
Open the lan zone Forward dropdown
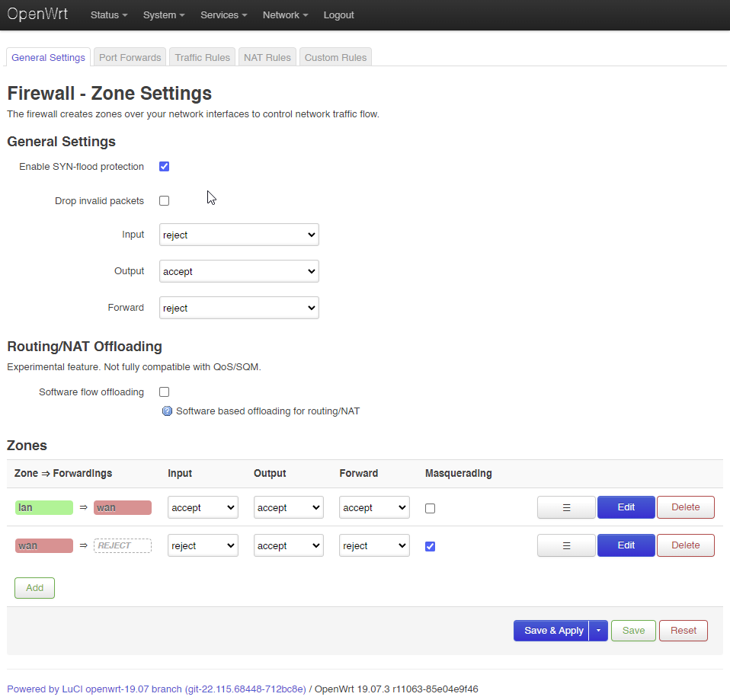[374, 507]
